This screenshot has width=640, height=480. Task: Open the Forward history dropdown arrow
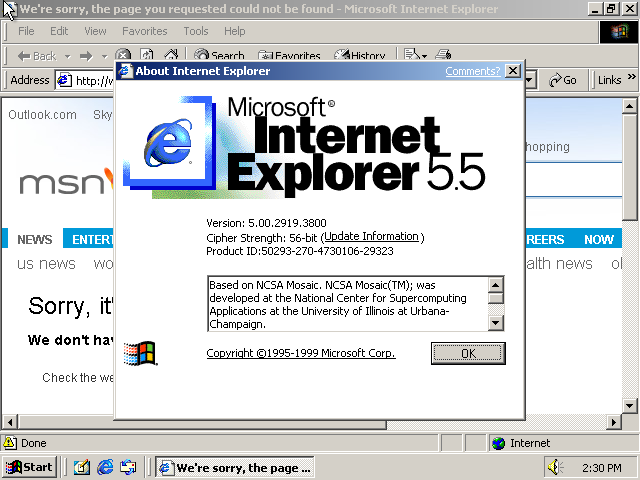(104, 56)
